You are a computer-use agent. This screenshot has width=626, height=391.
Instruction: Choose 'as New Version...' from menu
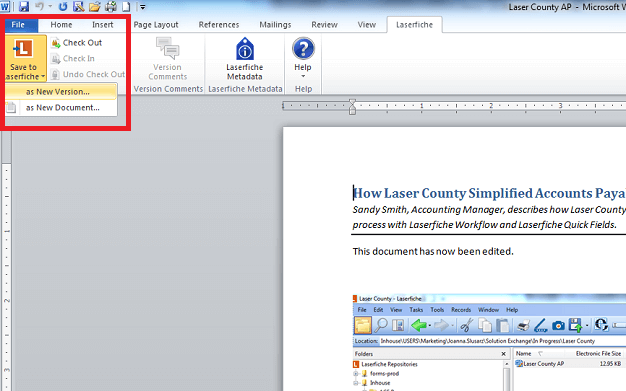click(x=61, y=92)
